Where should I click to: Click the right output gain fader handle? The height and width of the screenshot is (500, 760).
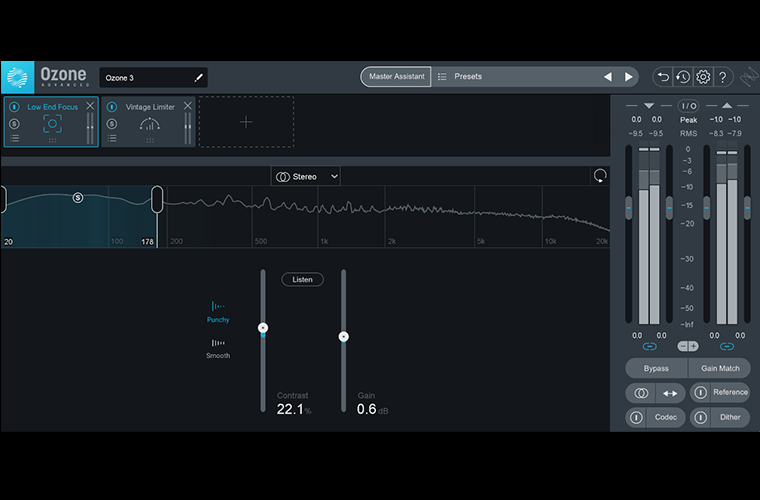tap(747, 208)
